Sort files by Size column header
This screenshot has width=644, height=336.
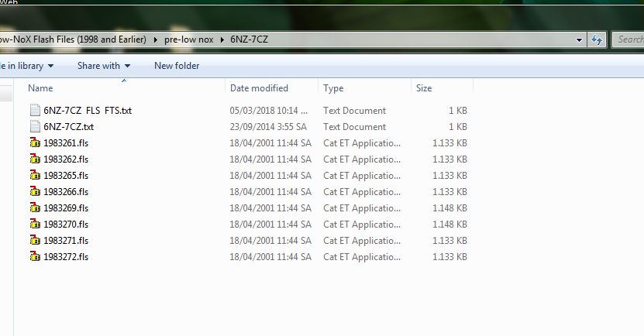424,88
